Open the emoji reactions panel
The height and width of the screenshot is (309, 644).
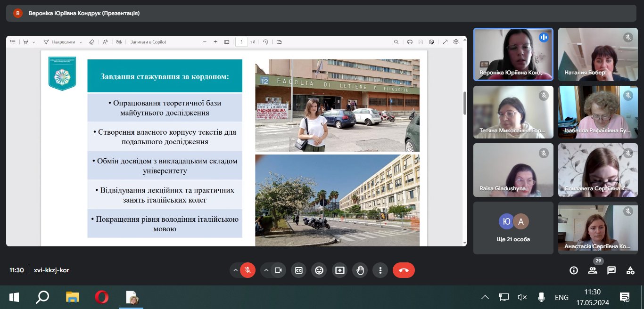click(x=319, y=270)
